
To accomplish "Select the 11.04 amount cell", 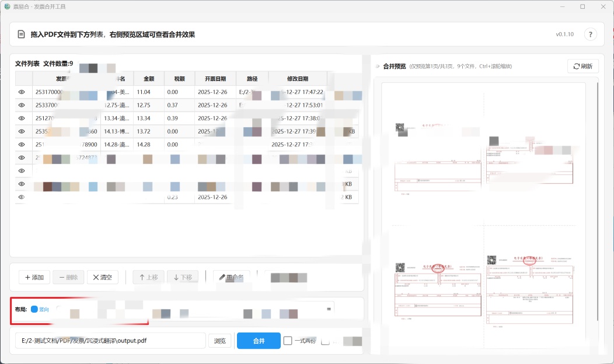I will coord(149,92).
